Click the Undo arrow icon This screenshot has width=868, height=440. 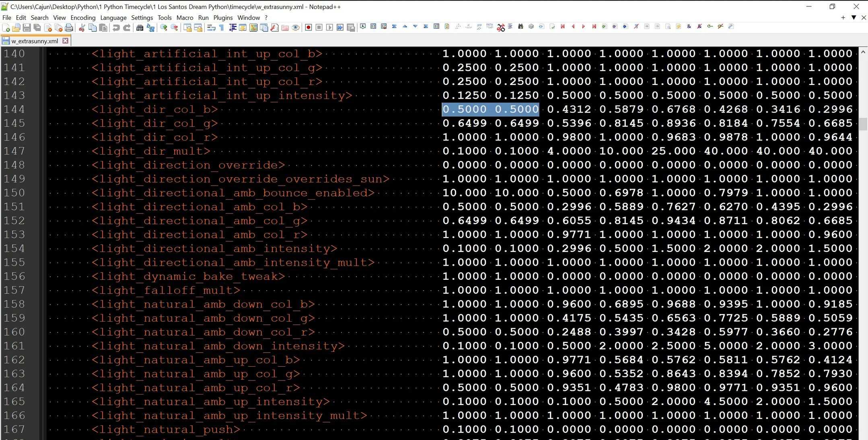coord(116,27)
